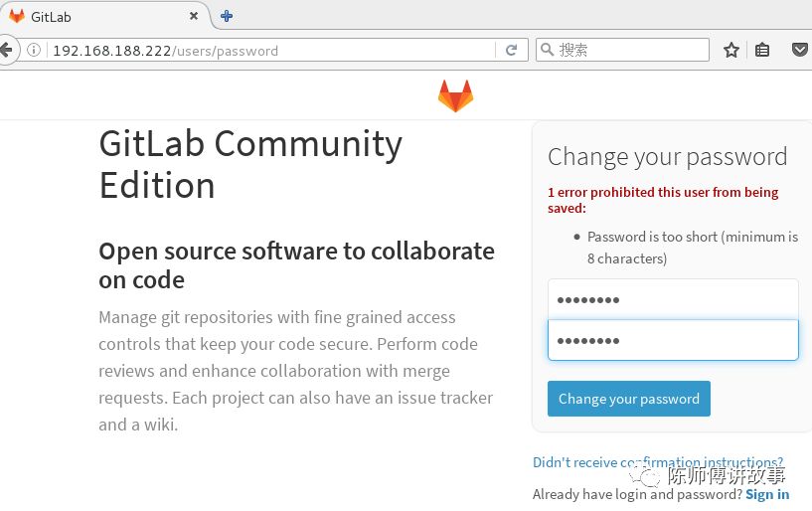
Task: Focus the first new password field
Action: 673,299
